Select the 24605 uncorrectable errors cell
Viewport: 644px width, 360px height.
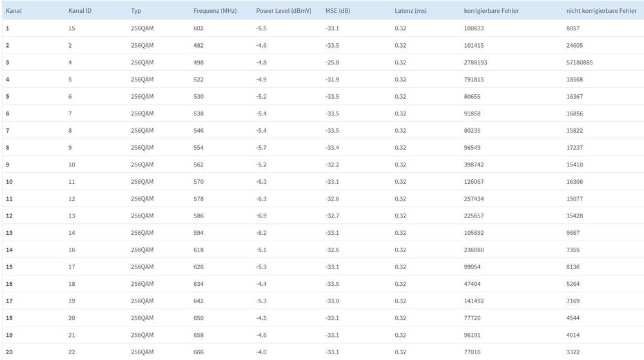click(x=576, y=45)
